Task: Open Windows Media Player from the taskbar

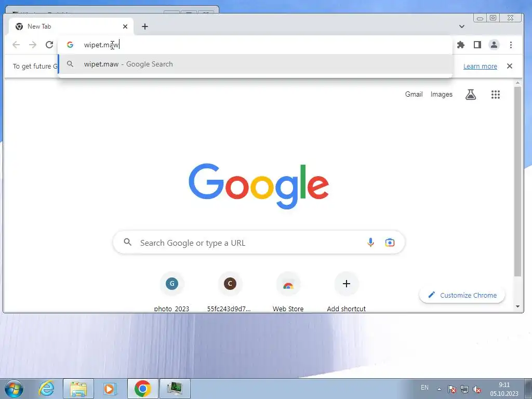Action: 110,389
